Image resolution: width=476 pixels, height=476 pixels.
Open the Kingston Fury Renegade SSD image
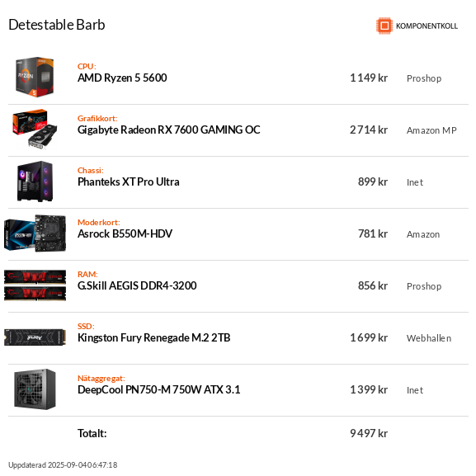click(35, 337)
